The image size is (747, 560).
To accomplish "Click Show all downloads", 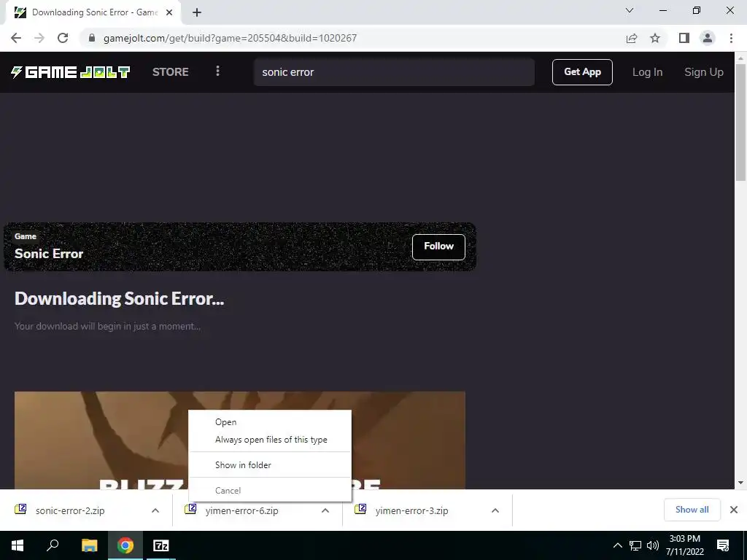I will (x=692, y=510).
